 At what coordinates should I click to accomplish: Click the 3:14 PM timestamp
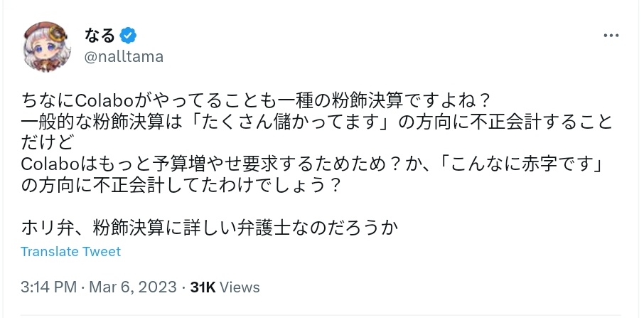pos(48,287)
